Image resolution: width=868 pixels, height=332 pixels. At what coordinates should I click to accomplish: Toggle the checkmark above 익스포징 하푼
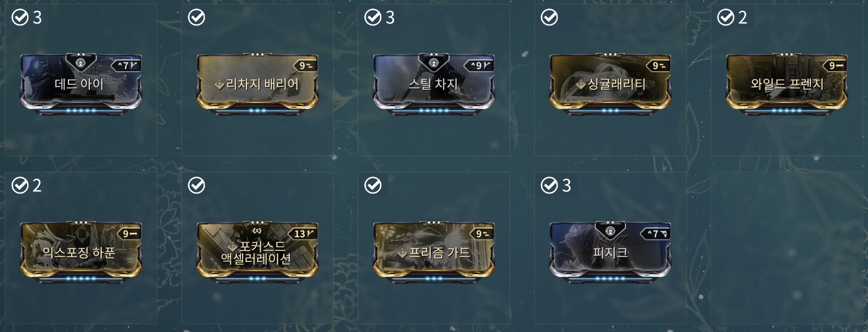pyautogui.click(x=20, y=185)
